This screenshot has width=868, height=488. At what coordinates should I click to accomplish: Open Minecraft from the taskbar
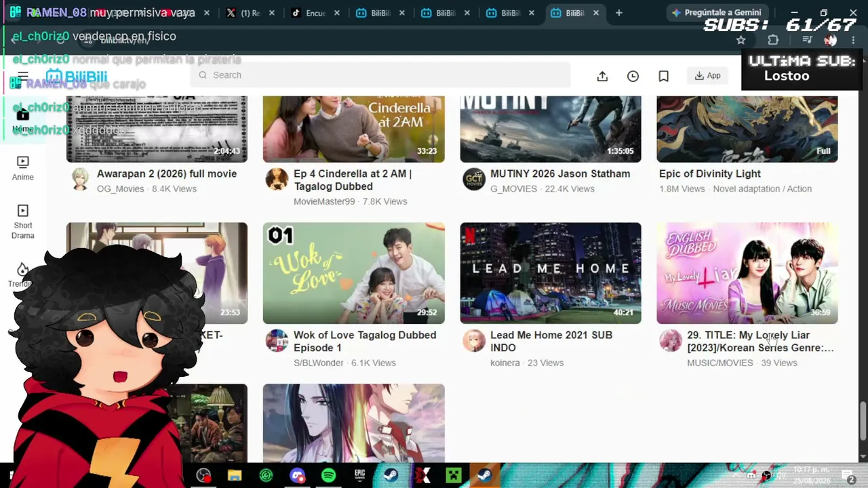(453, 475)
